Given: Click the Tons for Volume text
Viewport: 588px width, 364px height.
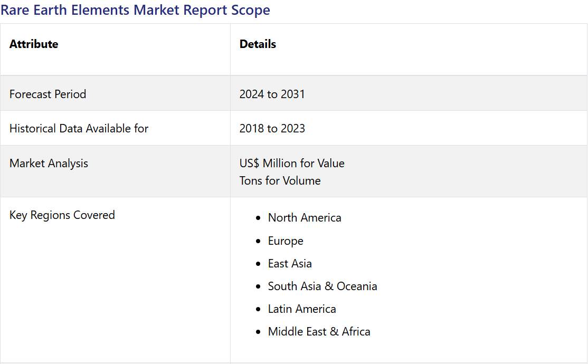Looking at the screenshot, I should [x=280, y=181].
